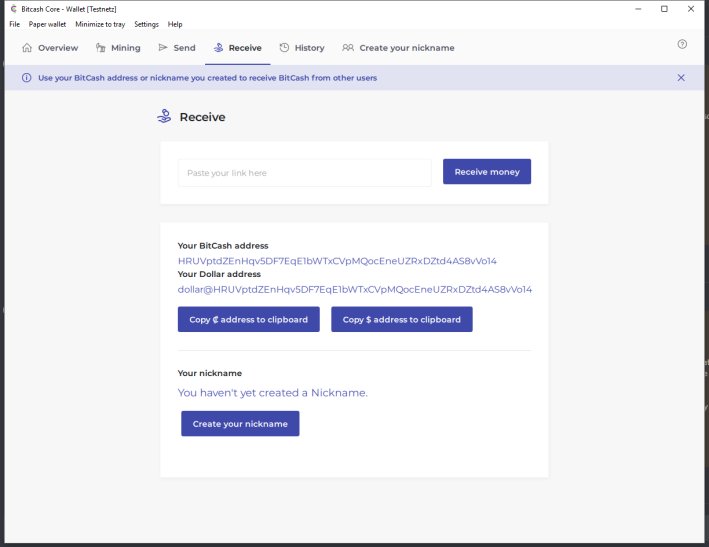Click Minimize to tray menu
The image size is (709, 547).
100,24
